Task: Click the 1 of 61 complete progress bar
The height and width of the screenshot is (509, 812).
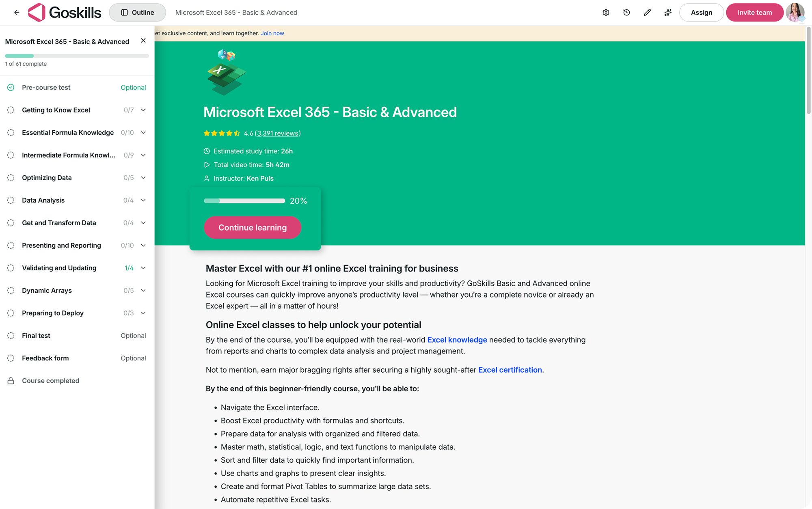Action: tap(77, 56)
